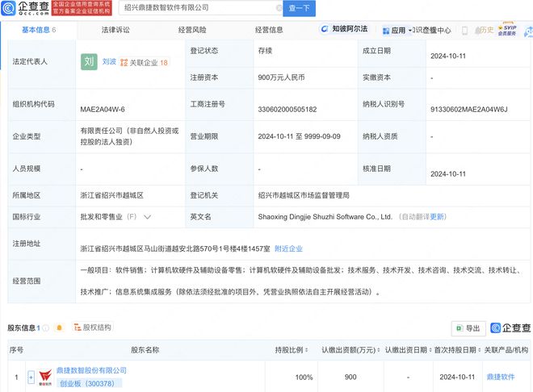Select the English name Shaoxing Dingjie Shuzhi Software

point(325,217)
